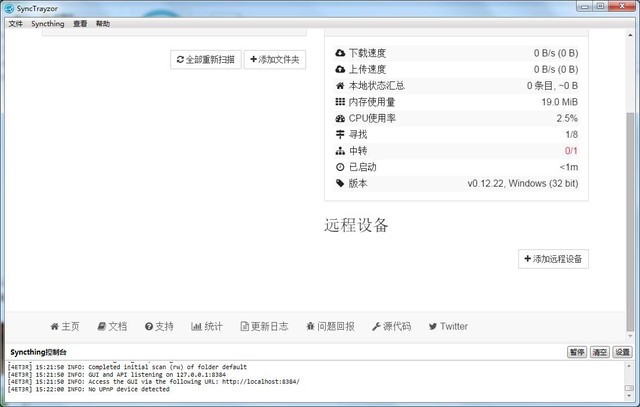Screen dimensions: 640x407
Task: Open the 统计 footer link
Action: 207,327
